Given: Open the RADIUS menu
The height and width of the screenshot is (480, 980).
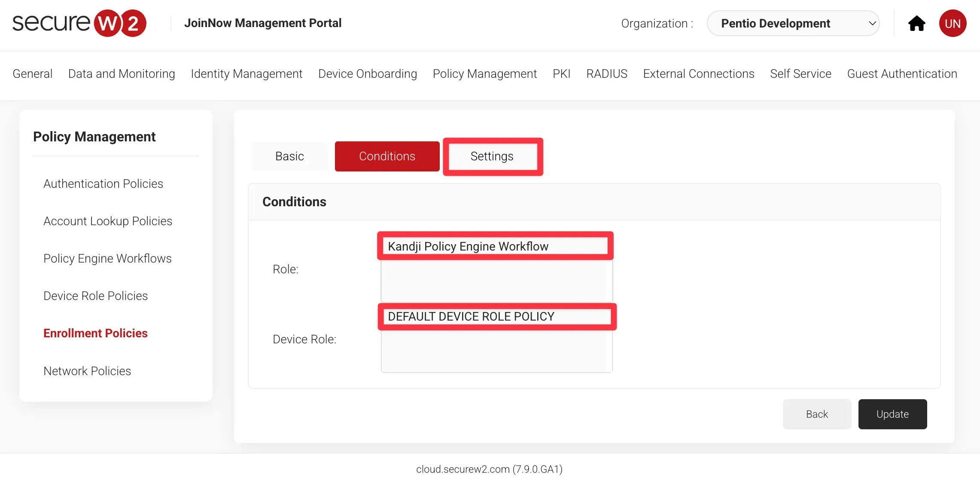Looking at the screenshot, I should (606, 74).
